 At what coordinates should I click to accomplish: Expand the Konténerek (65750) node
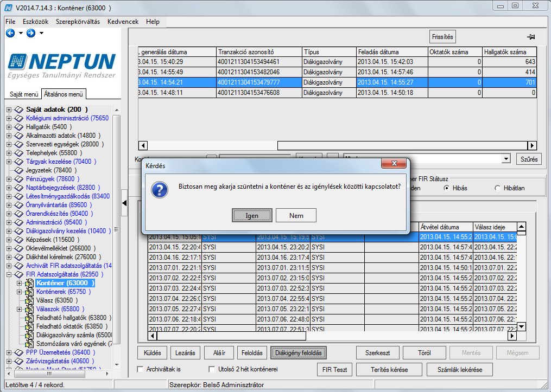20,292
